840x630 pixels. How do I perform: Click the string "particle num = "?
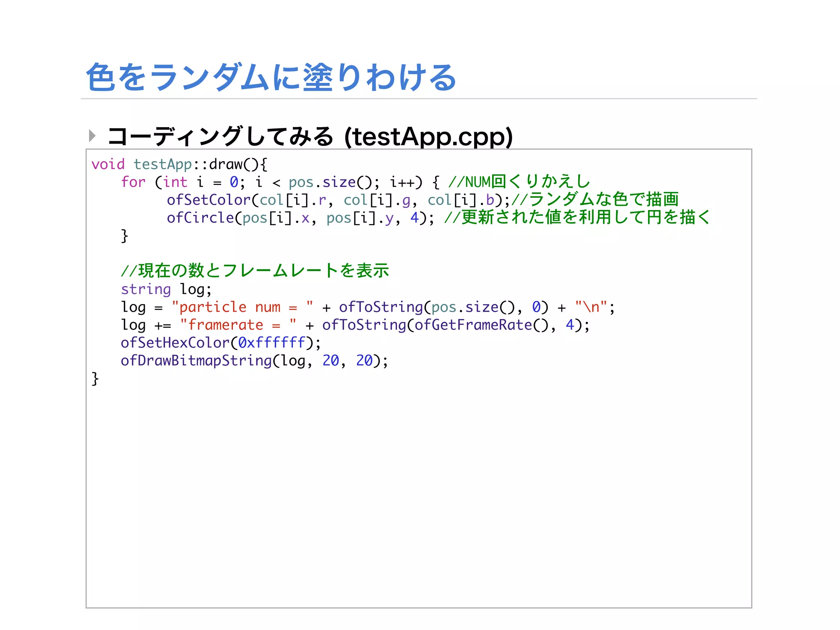[242, 307]
